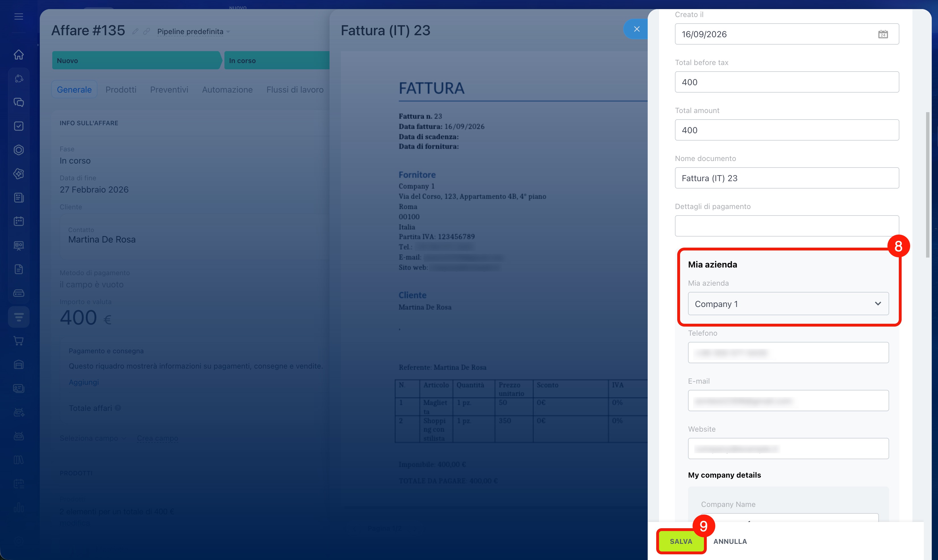Open the home icon in sidebar
Viewport: 938px width, 560px height.
[x=18, y=55]
